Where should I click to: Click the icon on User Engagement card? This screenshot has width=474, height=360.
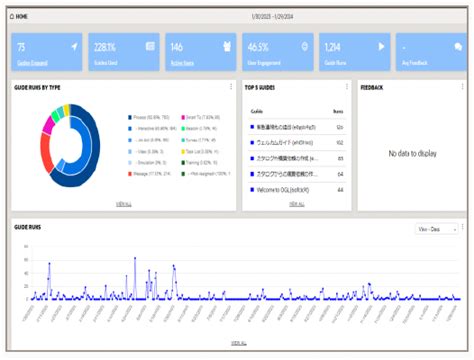tap(304, 46)
